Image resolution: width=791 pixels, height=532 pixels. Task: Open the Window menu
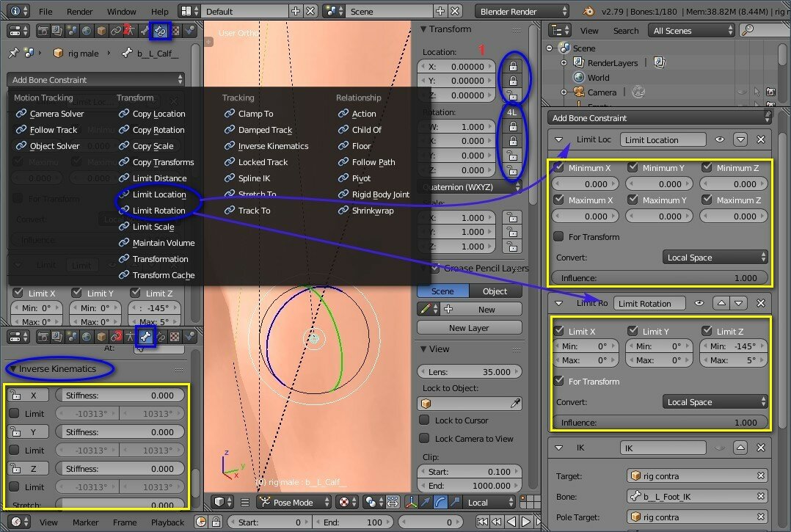pos(122,11)
